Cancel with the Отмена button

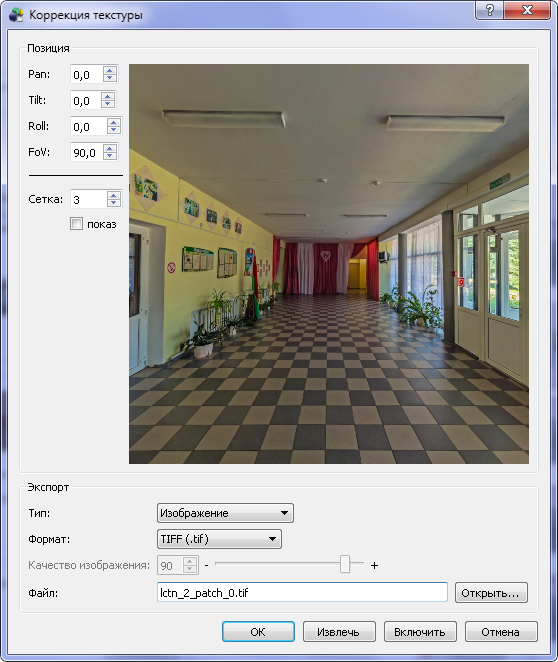click(x=501, y=632)
